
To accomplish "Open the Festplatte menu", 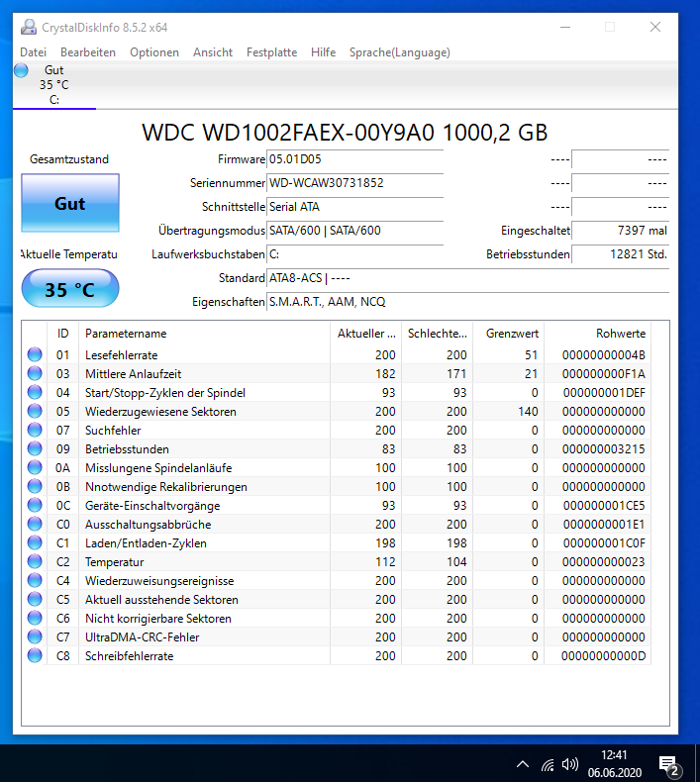I will tap(271, 52).
